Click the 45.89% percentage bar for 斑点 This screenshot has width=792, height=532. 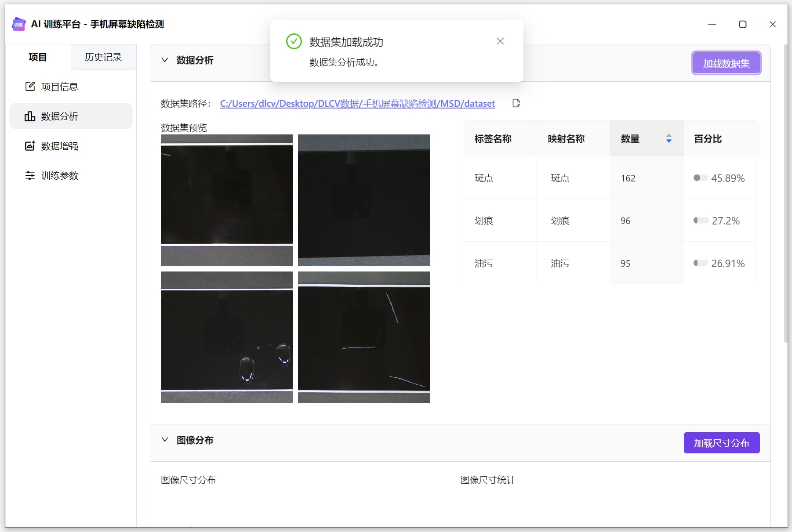pyautogui.click(x=700, y=178)
